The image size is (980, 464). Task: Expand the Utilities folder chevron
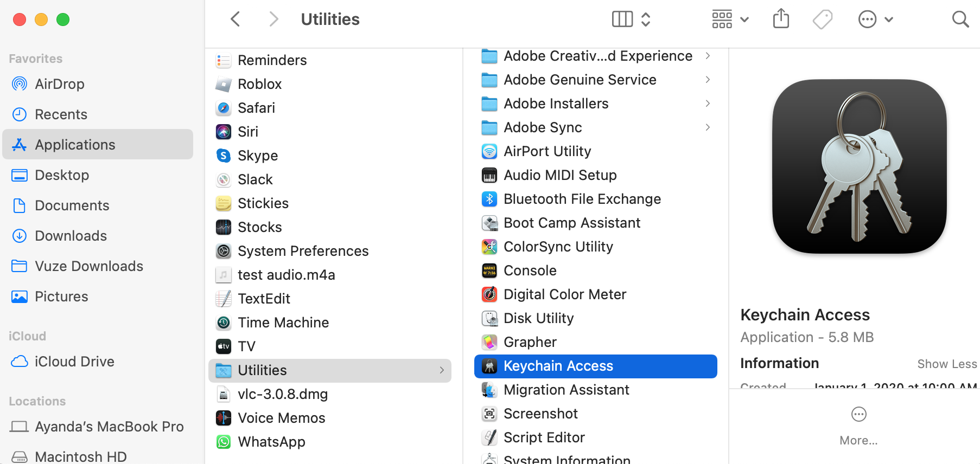[x=442, y=370]
